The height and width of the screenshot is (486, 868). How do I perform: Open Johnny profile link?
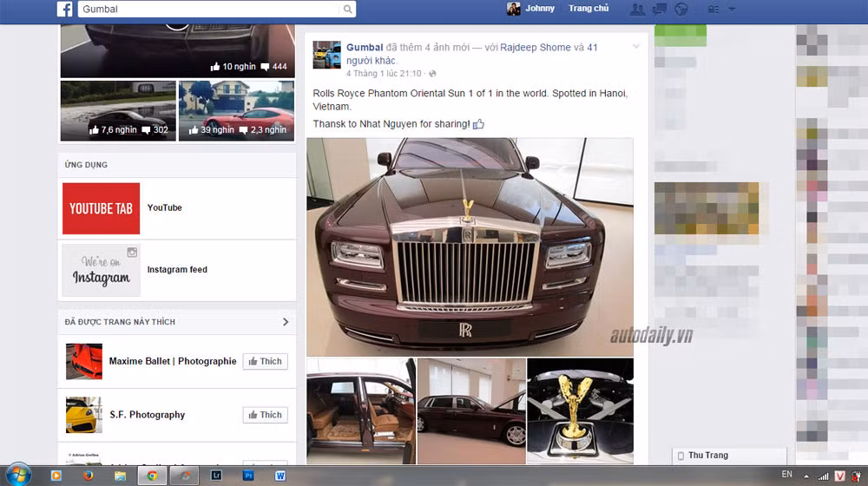540,9
